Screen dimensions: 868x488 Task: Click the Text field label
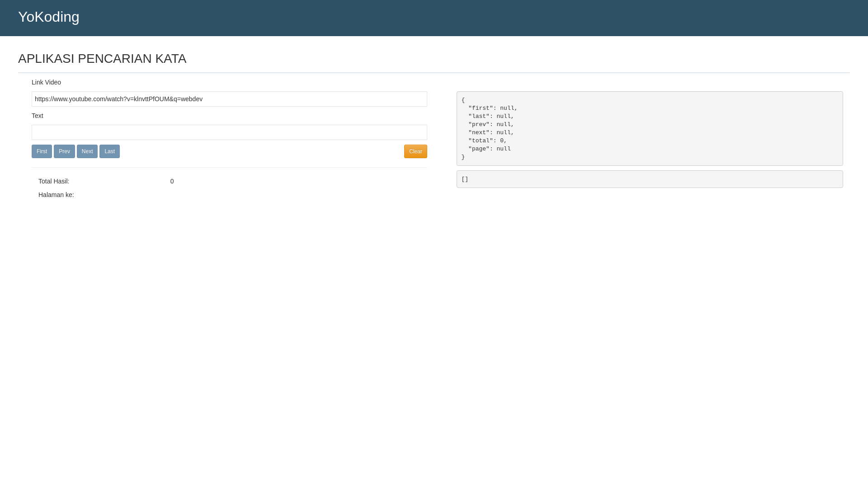click(38, 116)
